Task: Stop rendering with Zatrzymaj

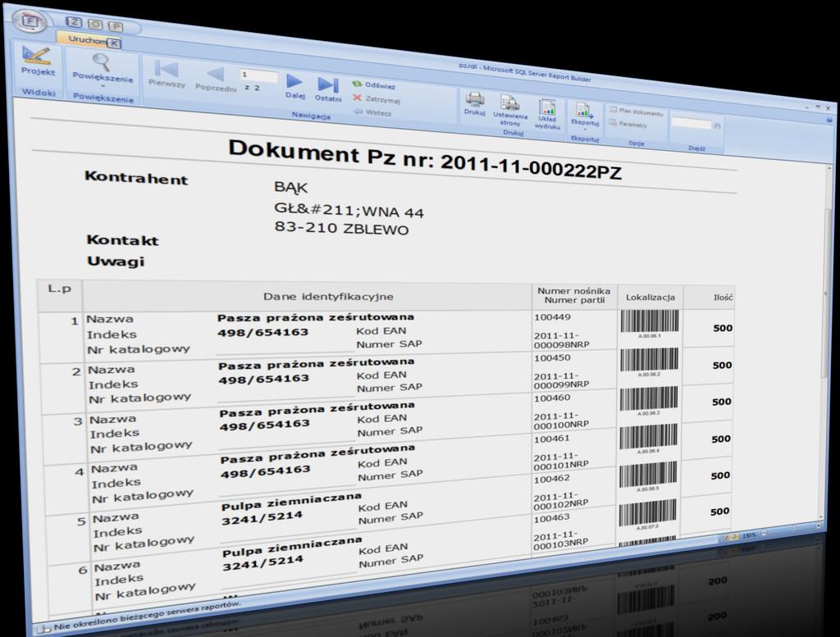Action: click(x=377, y=99)
